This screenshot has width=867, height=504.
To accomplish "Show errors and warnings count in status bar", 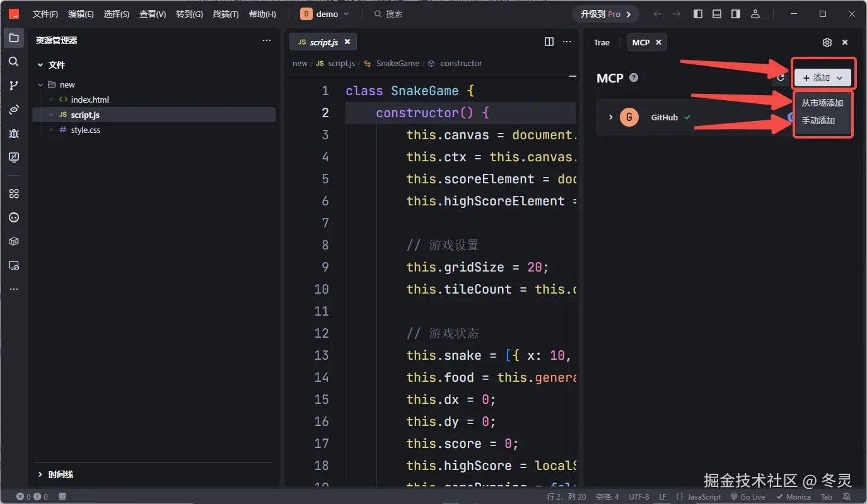I will click(32, 496).
